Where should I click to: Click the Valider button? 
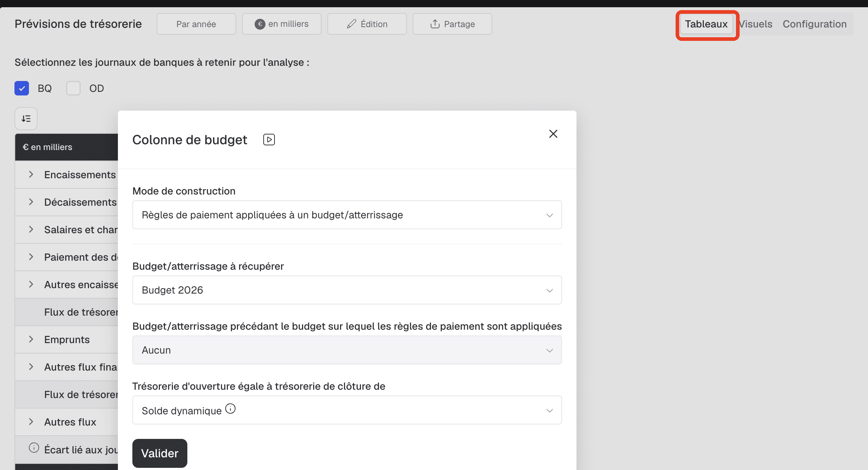tap(160, 453)
